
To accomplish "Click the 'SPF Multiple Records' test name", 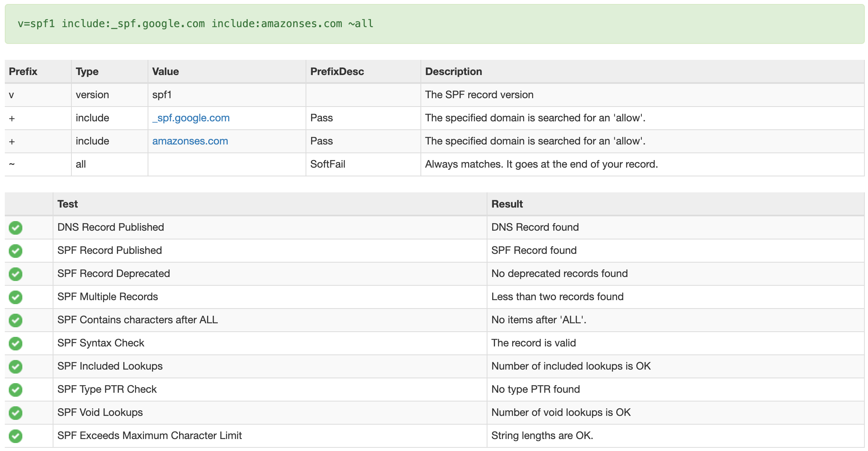I will click(108, 297).
